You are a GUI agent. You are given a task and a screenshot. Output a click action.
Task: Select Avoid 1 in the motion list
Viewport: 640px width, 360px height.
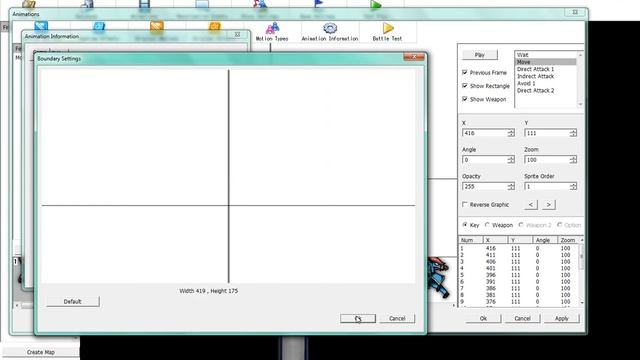coord(546,83)
